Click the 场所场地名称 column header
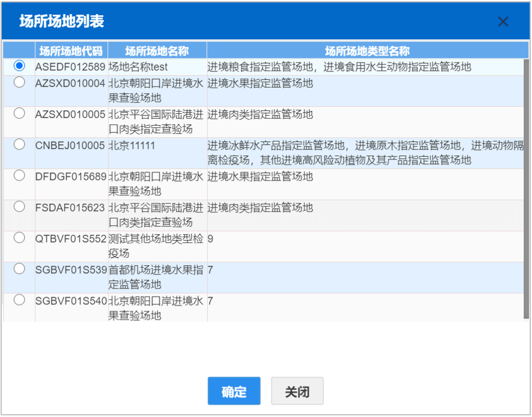The width and height of the screenshot is (532, 417). point(157,51)
